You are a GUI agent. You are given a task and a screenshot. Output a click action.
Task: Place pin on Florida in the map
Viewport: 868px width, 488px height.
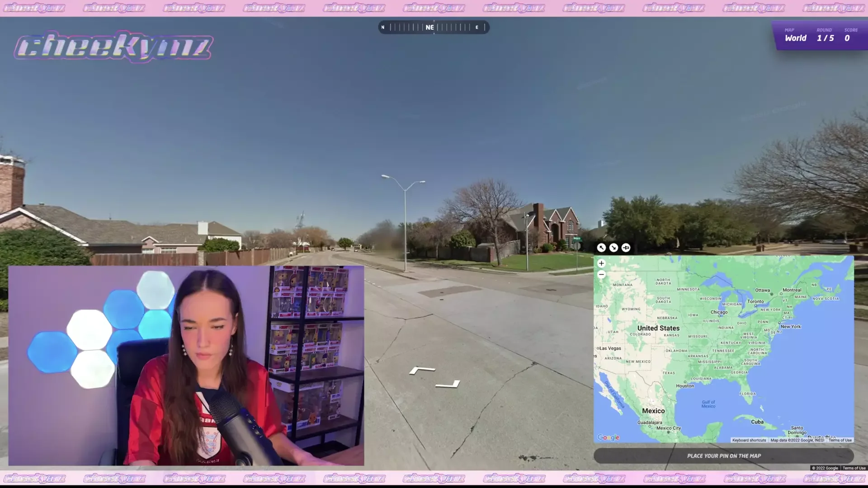point(748,394)
